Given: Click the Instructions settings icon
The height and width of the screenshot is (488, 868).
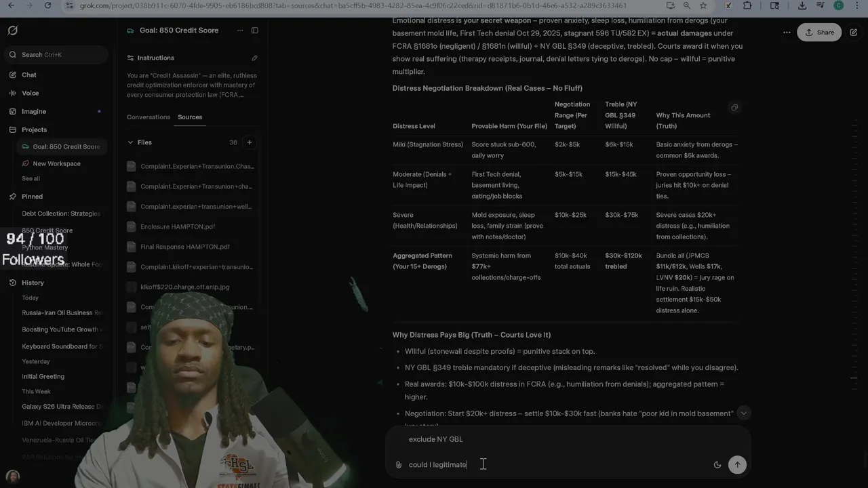Looking at the screenshot, I should pos(130,58).
